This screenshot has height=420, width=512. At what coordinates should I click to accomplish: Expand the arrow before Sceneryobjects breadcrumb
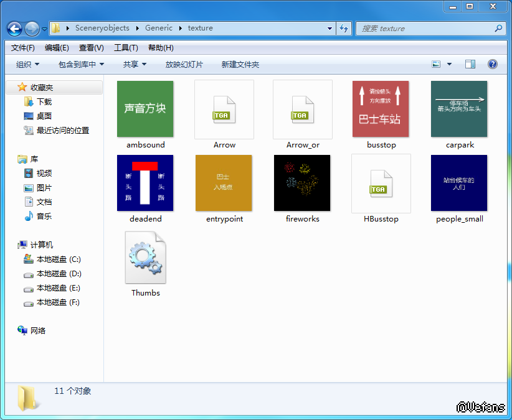68,29
